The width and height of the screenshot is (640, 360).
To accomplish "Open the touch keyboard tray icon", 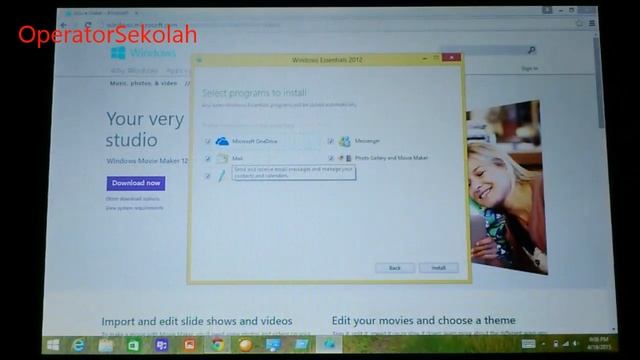I will coord(529,344).
